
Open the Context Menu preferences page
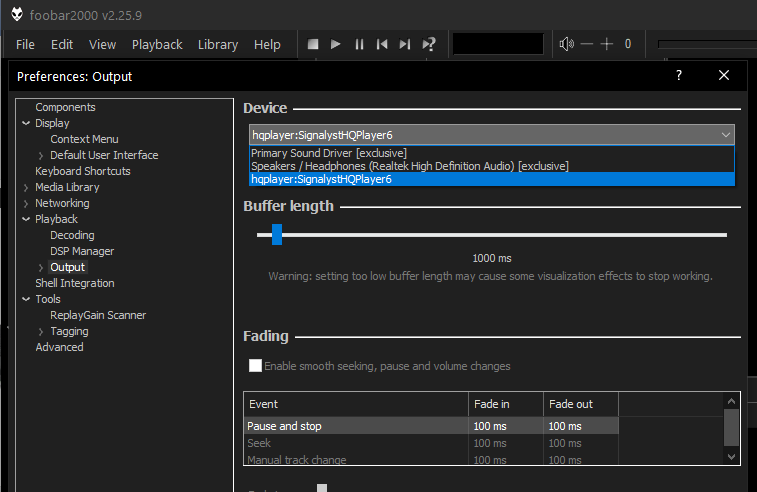(84, 139)
